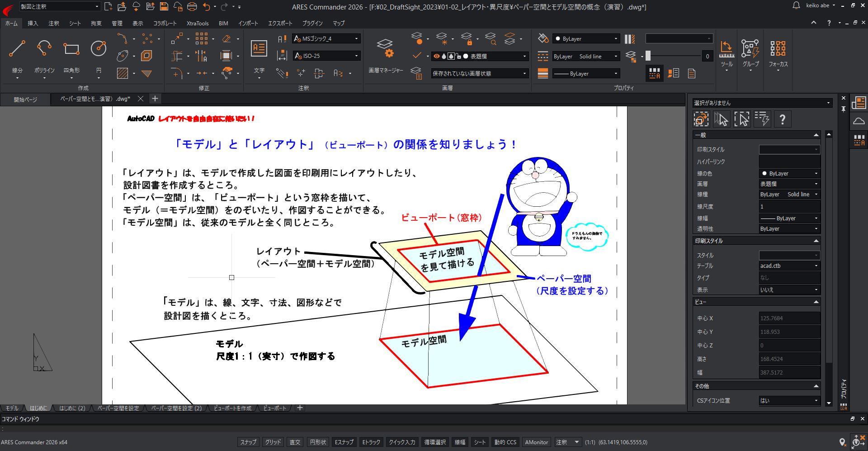
Task: Open a new document tab with plus
Action: click(x=155, y=99)
